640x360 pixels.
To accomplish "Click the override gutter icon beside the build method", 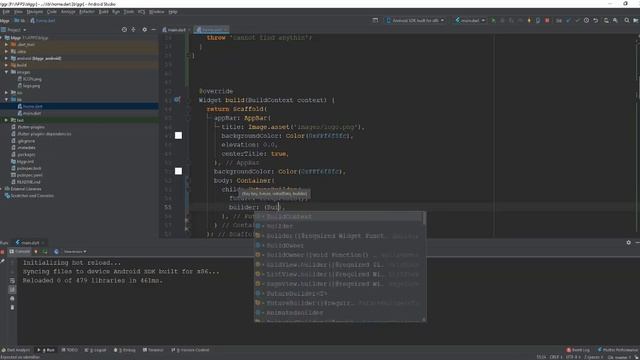I will 177,100.
